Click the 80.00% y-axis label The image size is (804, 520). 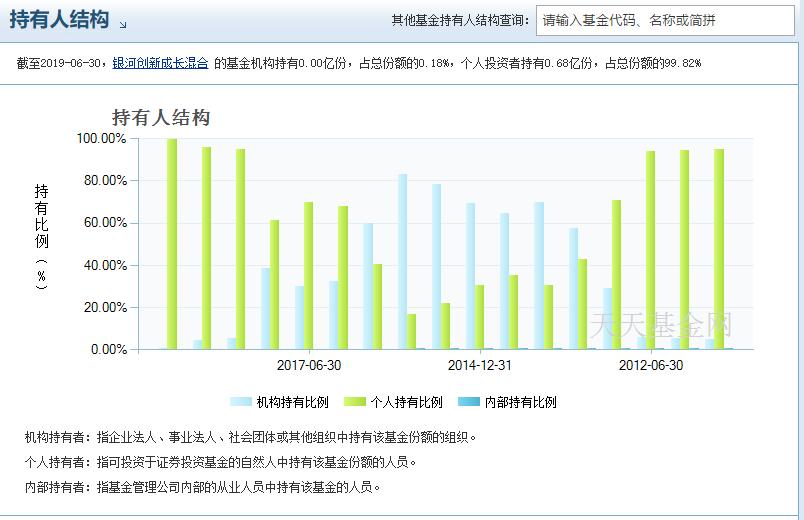pos(105,181)
